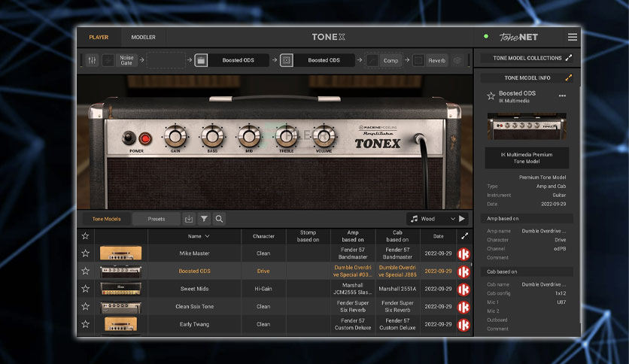Favorite Boosted ODS in the info panel
Viewport: 629px width, 364px height.
click(x=491, y=96)
